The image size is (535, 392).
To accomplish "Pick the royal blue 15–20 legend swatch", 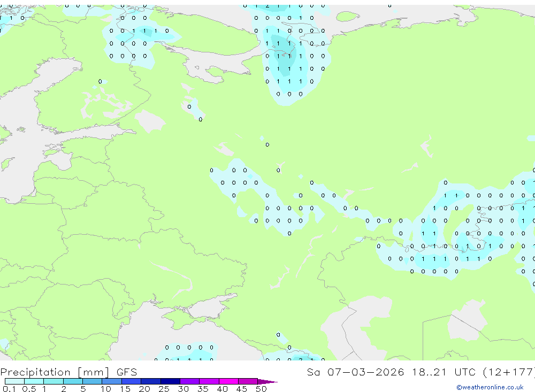I will 132,381.
